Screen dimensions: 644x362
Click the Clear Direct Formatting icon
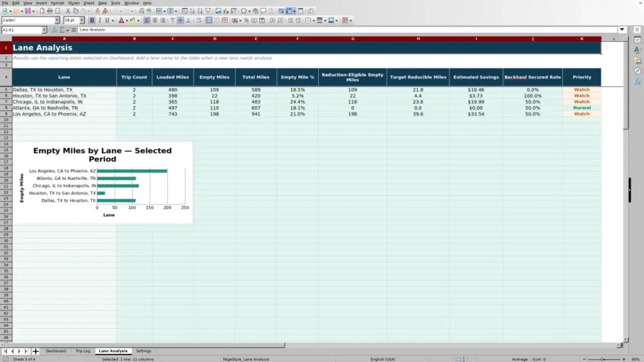105,11
